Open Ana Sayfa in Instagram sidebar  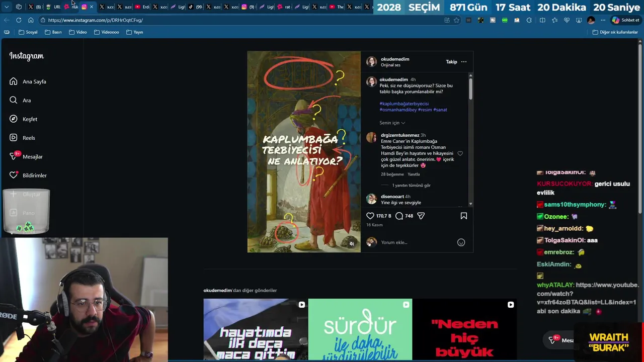coord(28,81)
